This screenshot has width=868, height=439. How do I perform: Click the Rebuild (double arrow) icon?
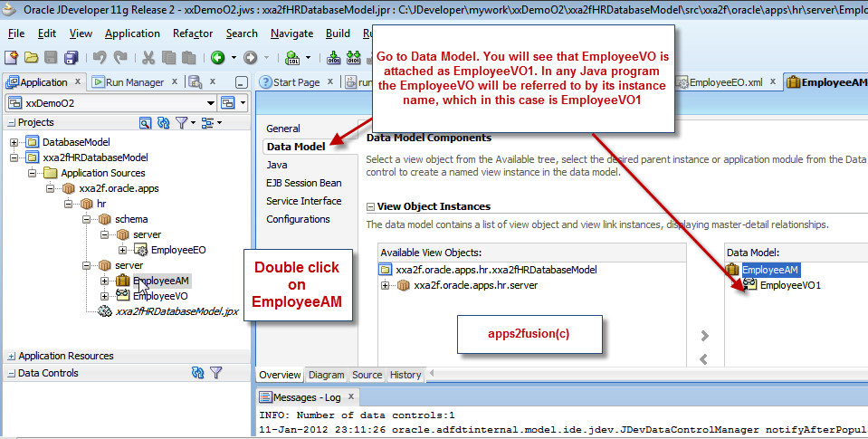click(x=353, y=57)
